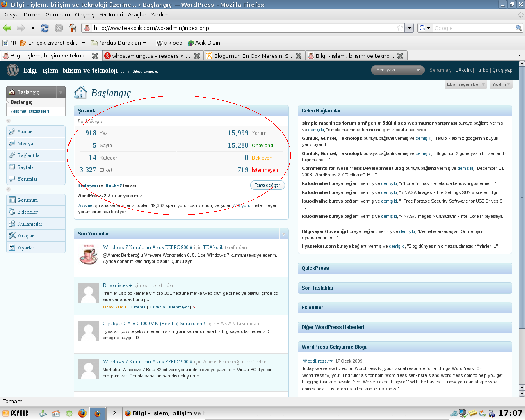The width and height of the screenshot is (525, 420).
Task: Bookmark page with the star icon
Action: (x=400, y=28)
